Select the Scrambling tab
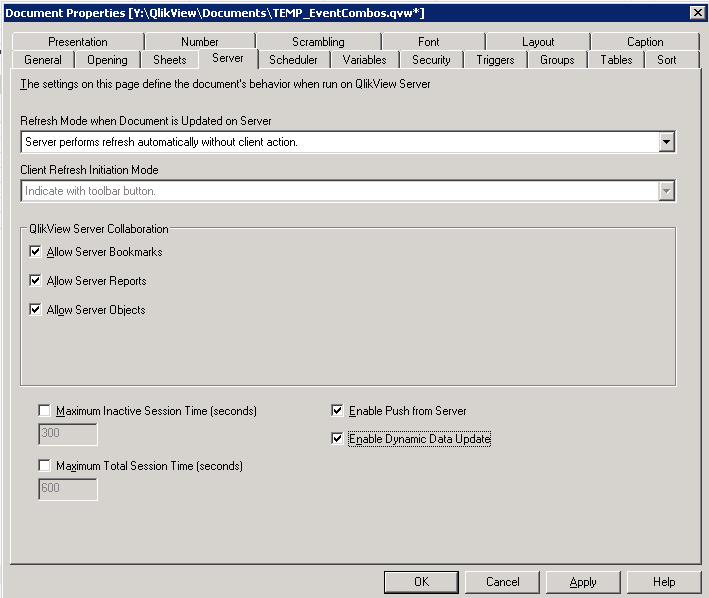This screenshot has height=598, width=709. click(x=318, y=42)
